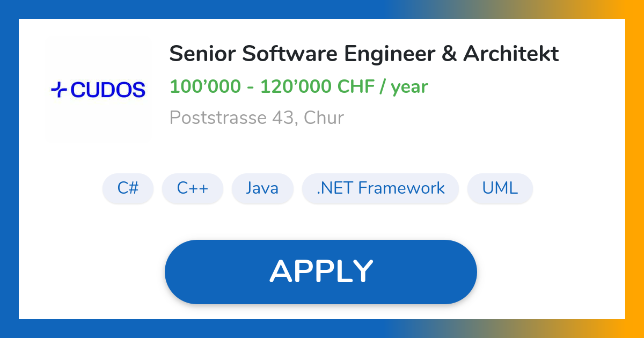Click the CUDOS logo thumbnail square
The width and height of the screenshot is (644, 338).
[98, 89]
